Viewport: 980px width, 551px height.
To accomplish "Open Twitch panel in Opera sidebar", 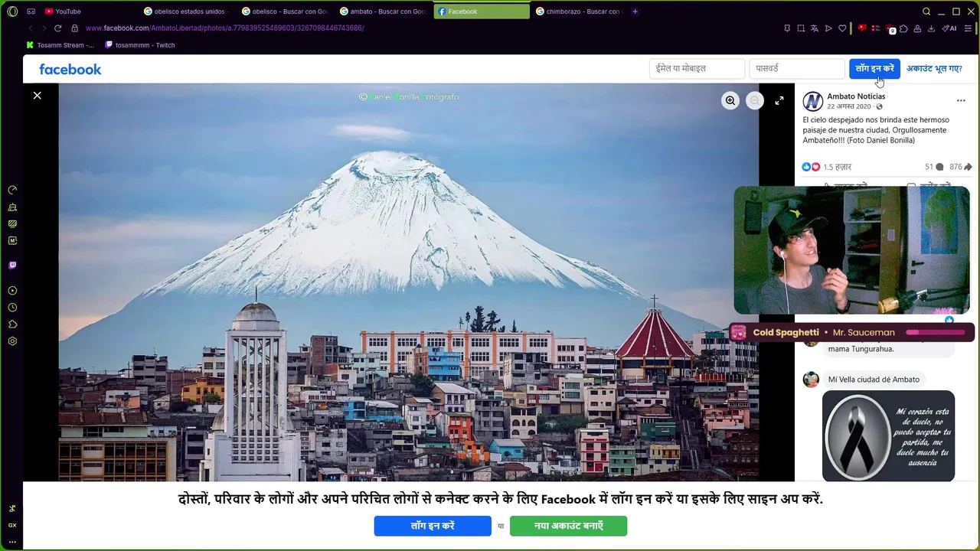I will (12, 266).
